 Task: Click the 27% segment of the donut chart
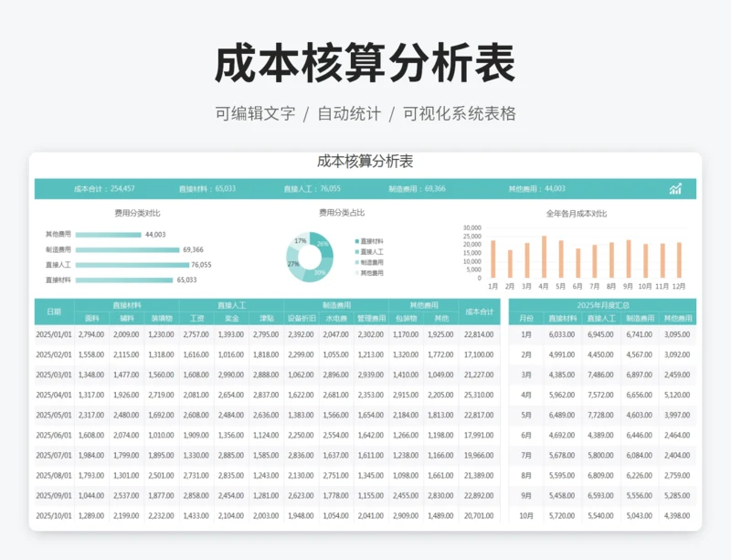[x=293, y=262]
